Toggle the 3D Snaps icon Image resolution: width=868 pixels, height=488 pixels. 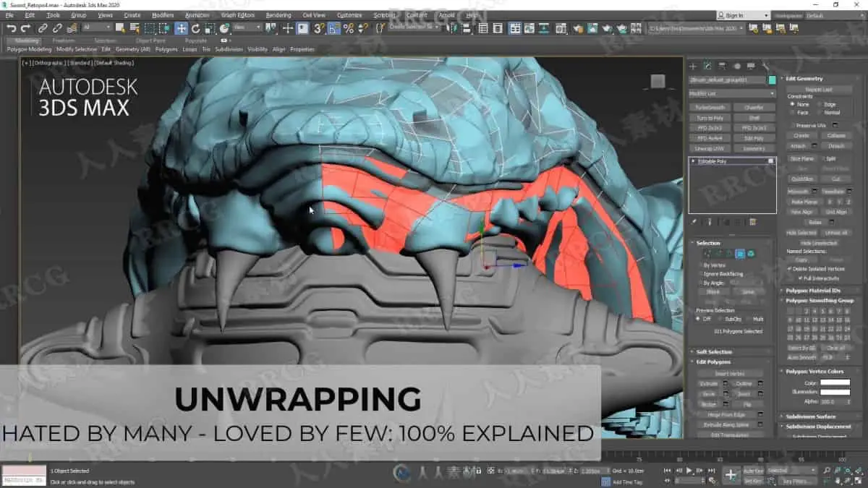click(x=319, y=28)
